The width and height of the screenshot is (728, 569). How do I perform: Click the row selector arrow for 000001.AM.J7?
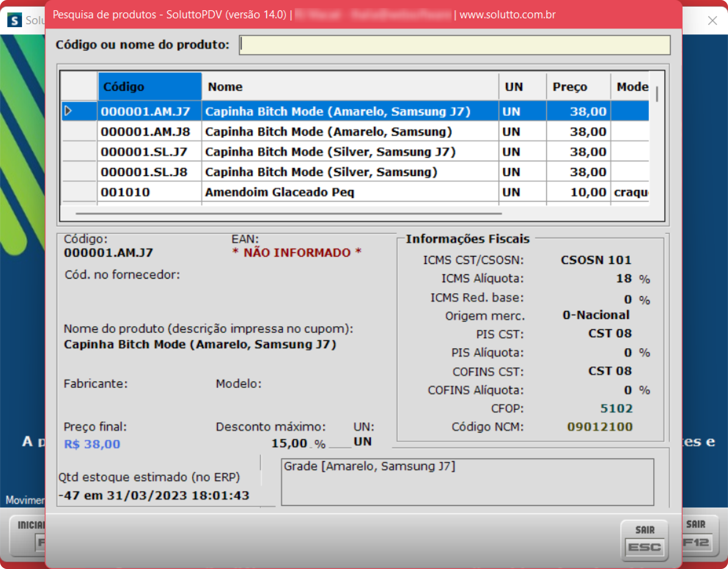[x=68, y=111]
